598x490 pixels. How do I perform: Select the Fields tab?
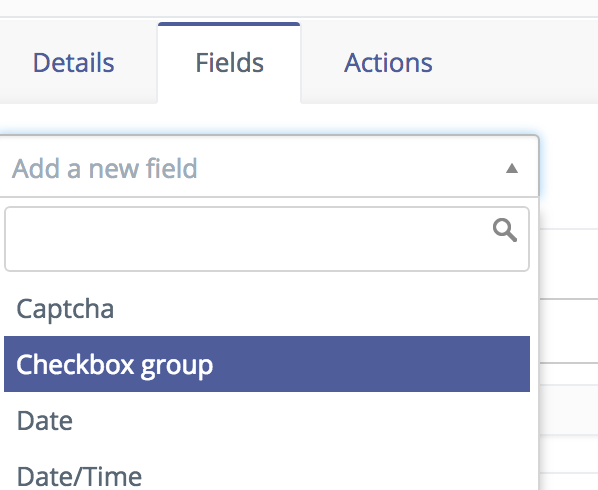[x=229, y=63]
